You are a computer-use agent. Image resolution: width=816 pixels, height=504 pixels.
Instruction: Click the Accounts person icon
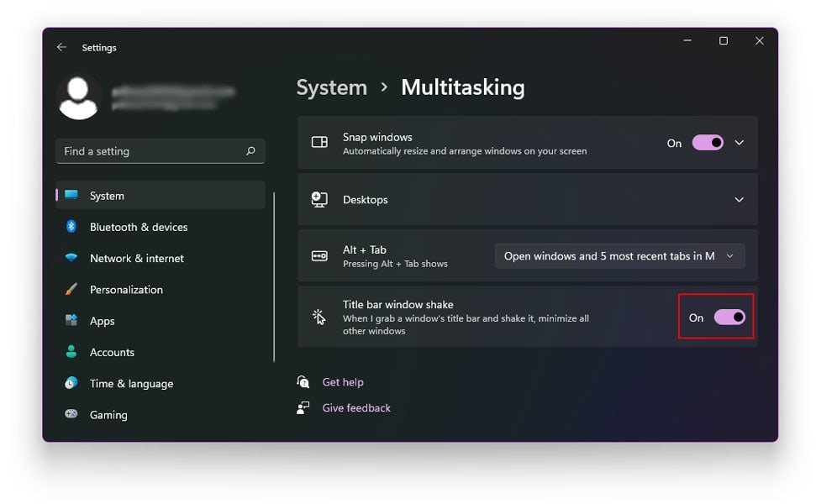(71, 352)
